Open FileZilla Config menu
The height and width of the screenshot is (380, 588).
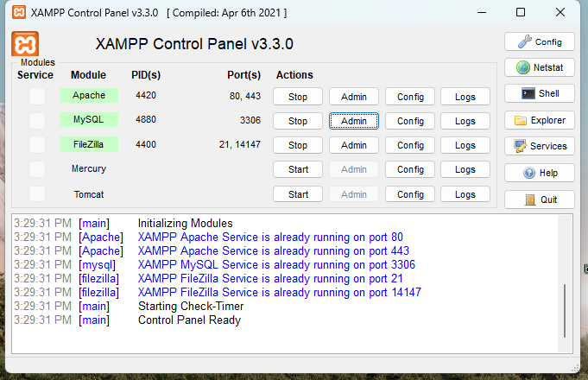(410, 145)
